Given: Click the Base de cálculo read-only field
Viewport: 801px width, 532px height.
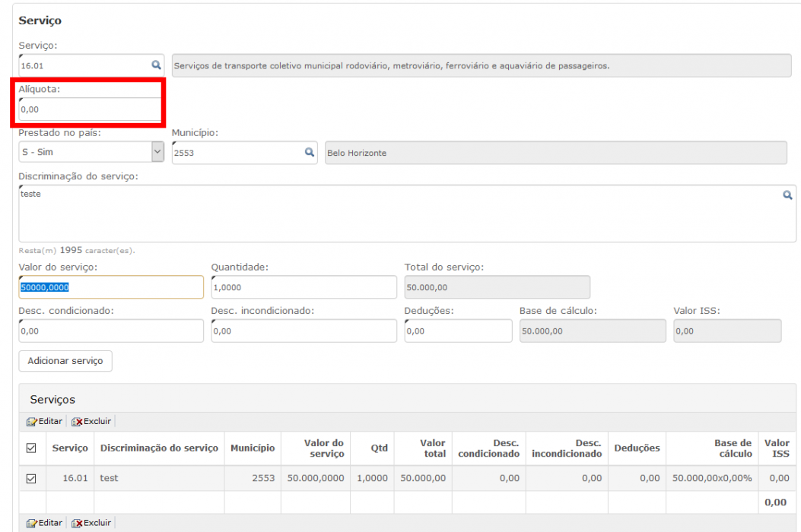Looking at the screenshot, I should [593, 331].
